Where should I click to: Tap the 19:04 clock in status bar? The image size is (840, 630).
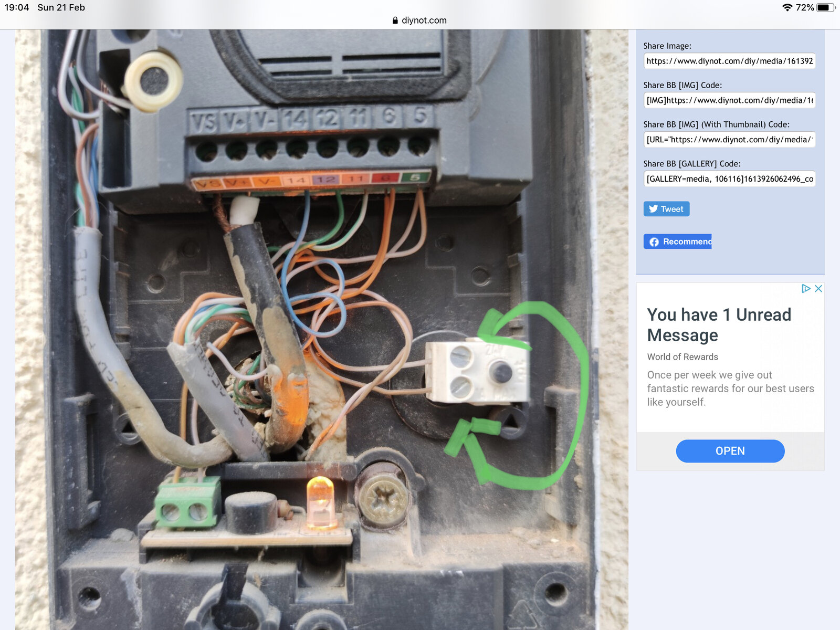pyautogui.click(x=17, y=7)
